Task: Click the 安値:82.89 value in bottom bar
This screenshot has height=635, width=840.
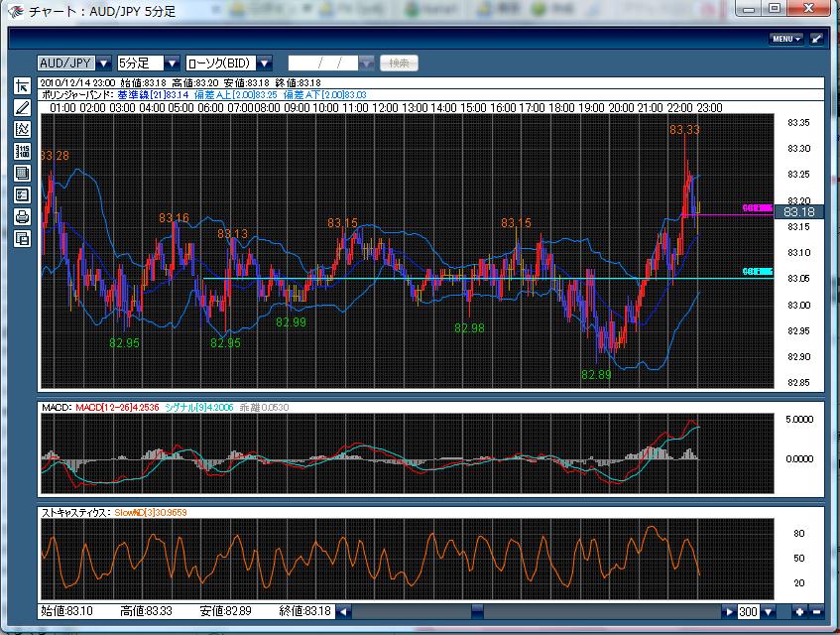Action: [225, 611]
